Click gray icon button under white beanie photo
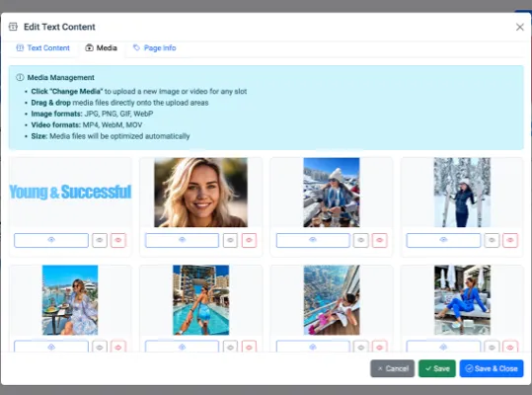The height and width of the screenshot is (395, 532). [360, 240]
